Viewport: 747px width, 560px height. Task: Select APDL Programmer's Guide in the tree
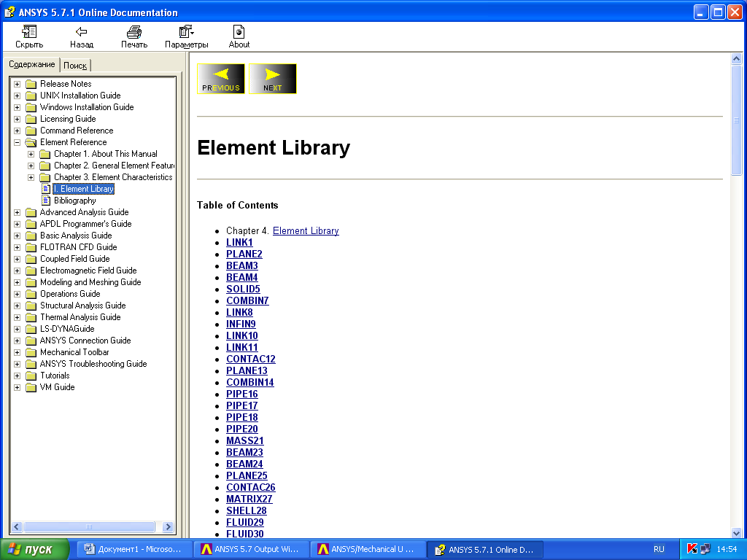point(86,224)
